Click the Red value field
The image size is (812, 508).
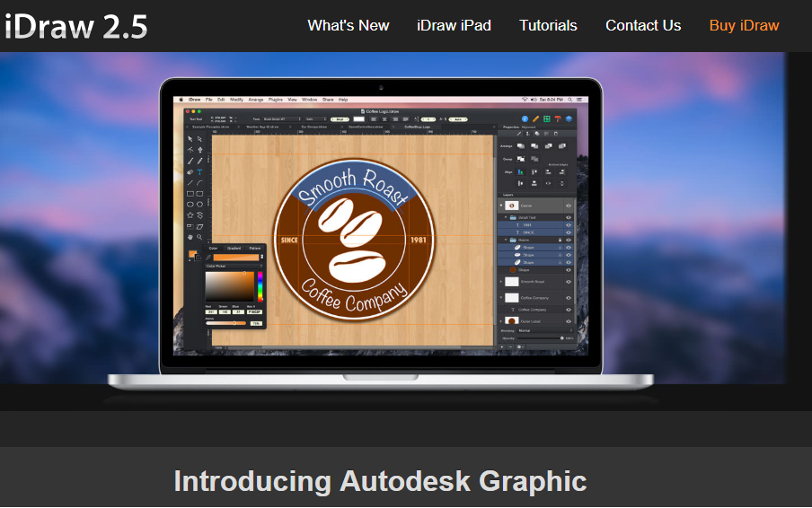pyautogui.click(x=211, y=312)
